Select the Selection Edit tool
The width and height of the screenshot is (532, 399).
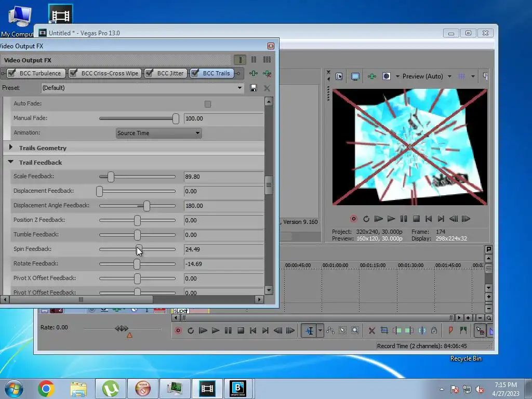tap(343, 330)
